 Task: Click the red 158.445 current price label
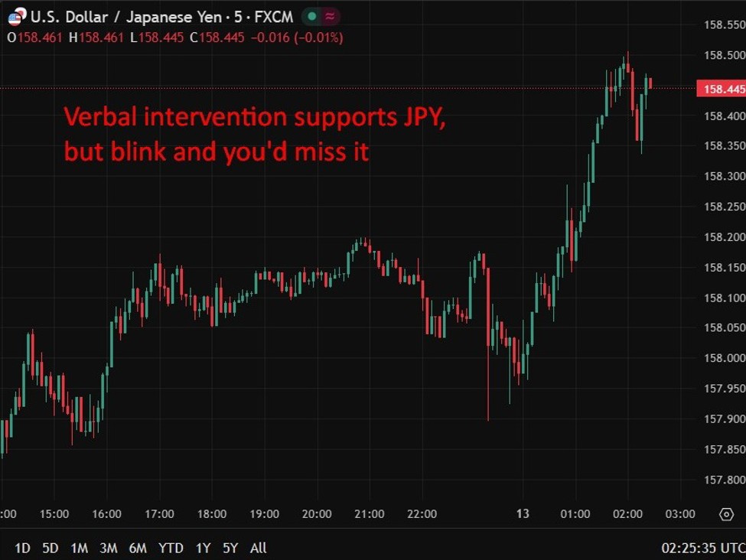pyautogui.click(x=721, y=90)
